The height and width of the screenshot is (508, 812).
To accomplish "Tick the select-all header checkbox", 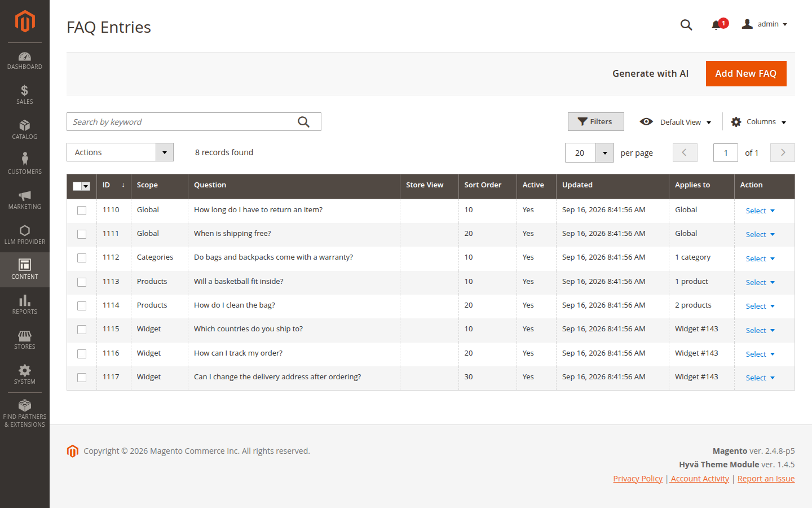I will pos(77,186).
